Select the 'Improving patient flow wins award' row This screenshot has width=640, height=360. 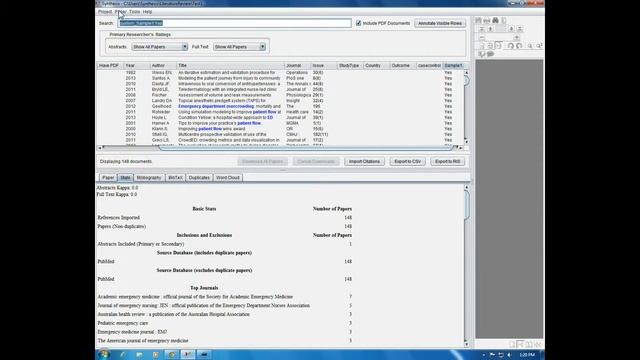click(280, 129)
